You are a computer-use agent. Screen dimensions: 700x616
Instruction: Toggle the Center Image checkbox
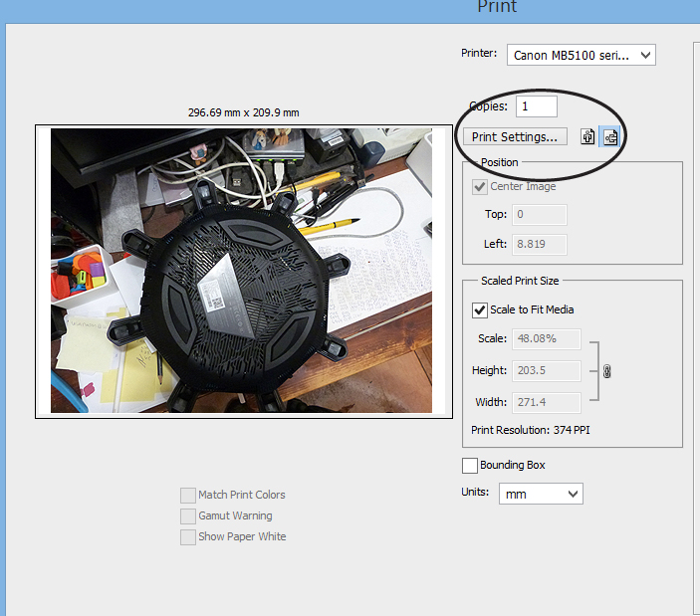(x=479, y=186)
